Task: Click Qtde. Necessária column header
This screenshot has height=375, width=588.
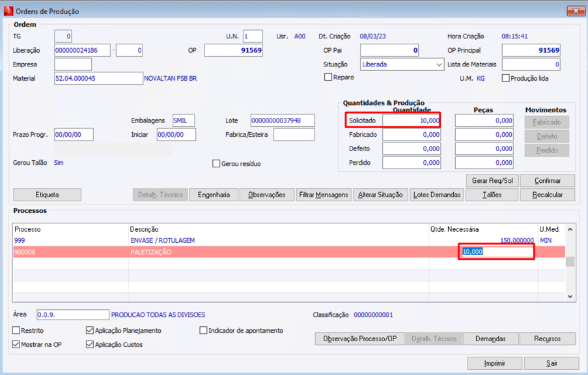Action: [x=483, y=229]
